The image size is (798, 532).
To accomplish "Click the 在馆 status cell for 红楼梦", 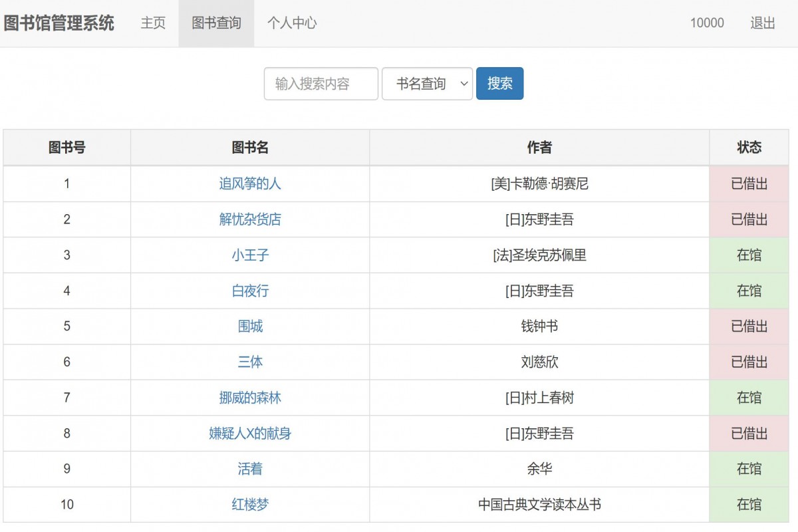I will (749, 504).
